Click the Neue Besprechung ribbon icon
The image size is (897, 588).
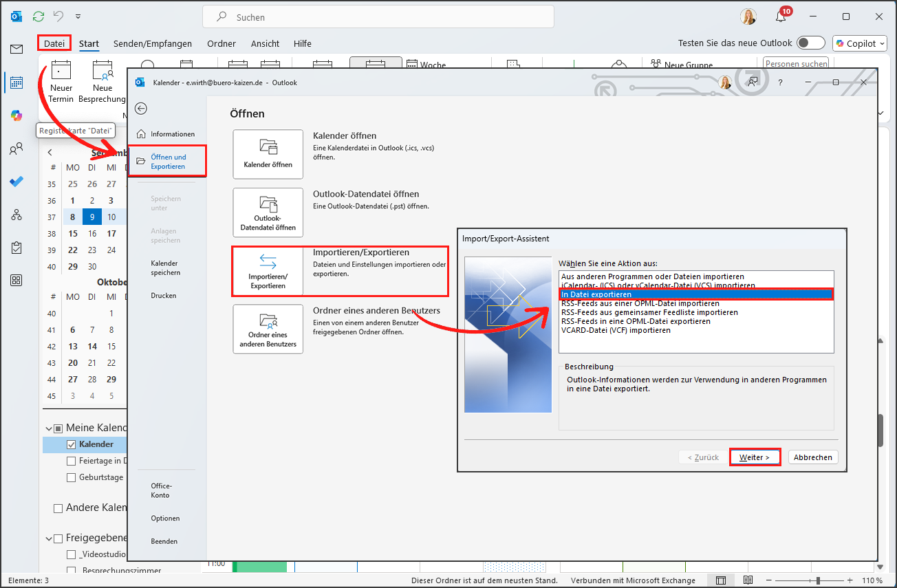pos(102,83)
